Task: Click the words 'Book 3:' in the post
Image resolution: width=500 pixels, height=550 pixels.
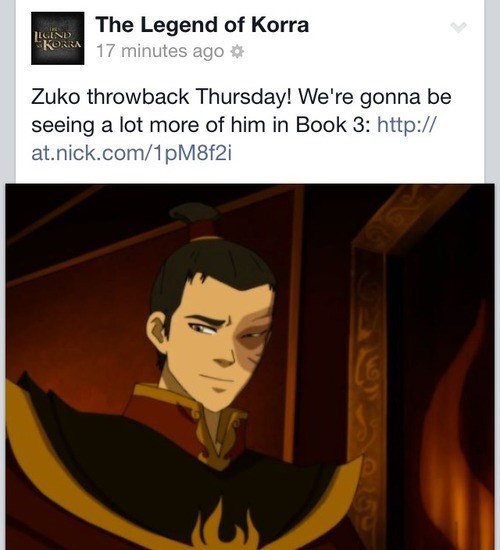Action: click(x=333, y=125)
